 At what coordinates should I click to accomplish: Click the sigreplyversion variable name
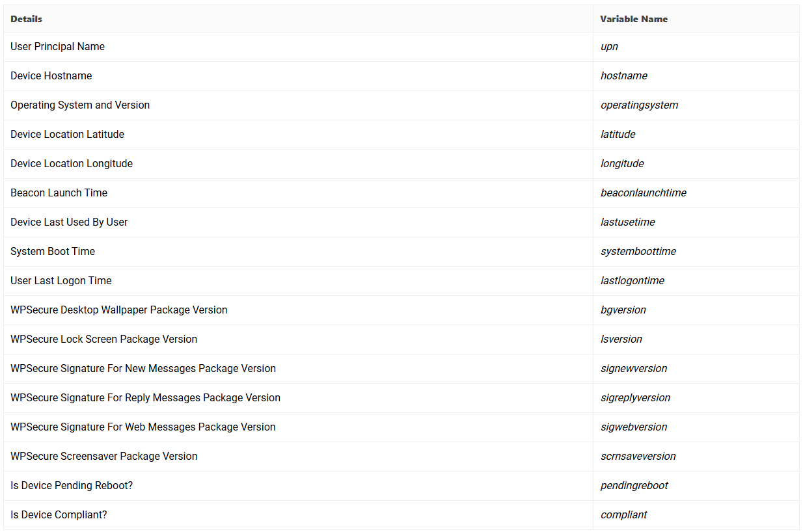635,398
